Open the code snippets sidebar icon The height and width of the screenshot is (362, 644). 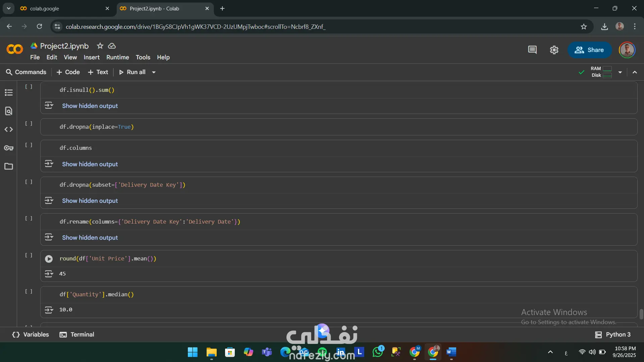point(9,129)
